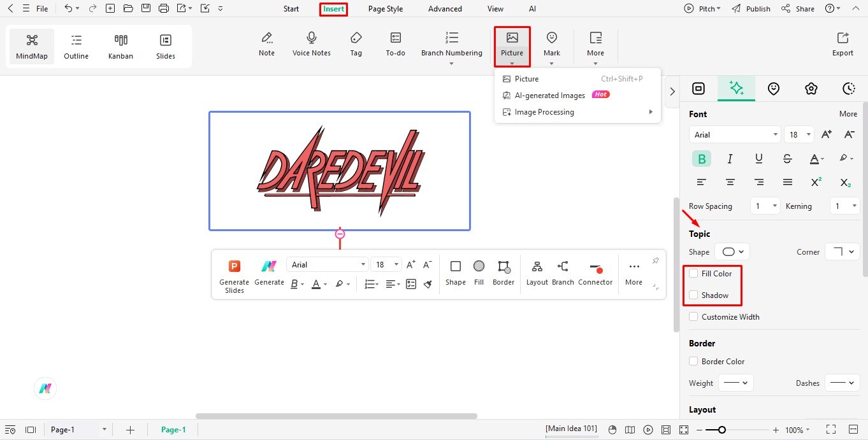Screen dimensions: 868x440
Task: Add Voice Notes
Action: [312, 44]
